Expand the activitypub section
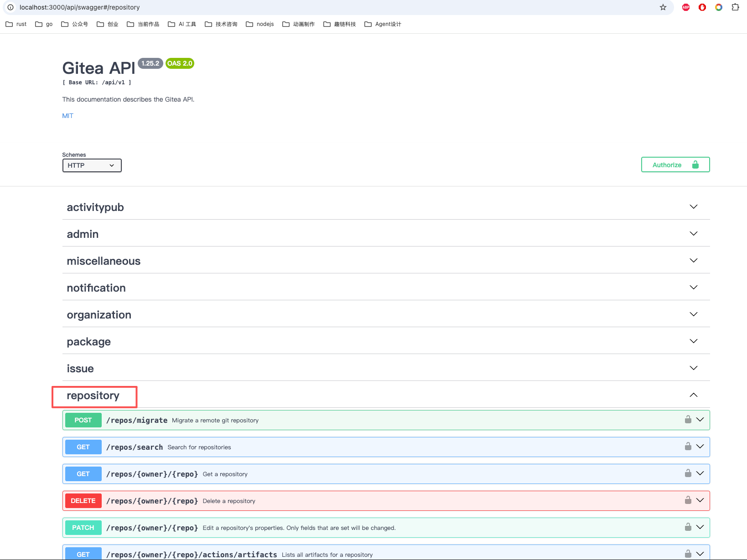Viewport: 747px width, 560px height. click(386, 207)
